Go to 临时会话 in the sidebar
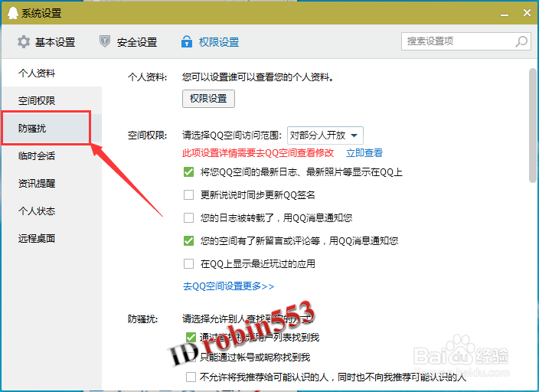The width and height of the screenshot is (539, 392). (51, 155)
